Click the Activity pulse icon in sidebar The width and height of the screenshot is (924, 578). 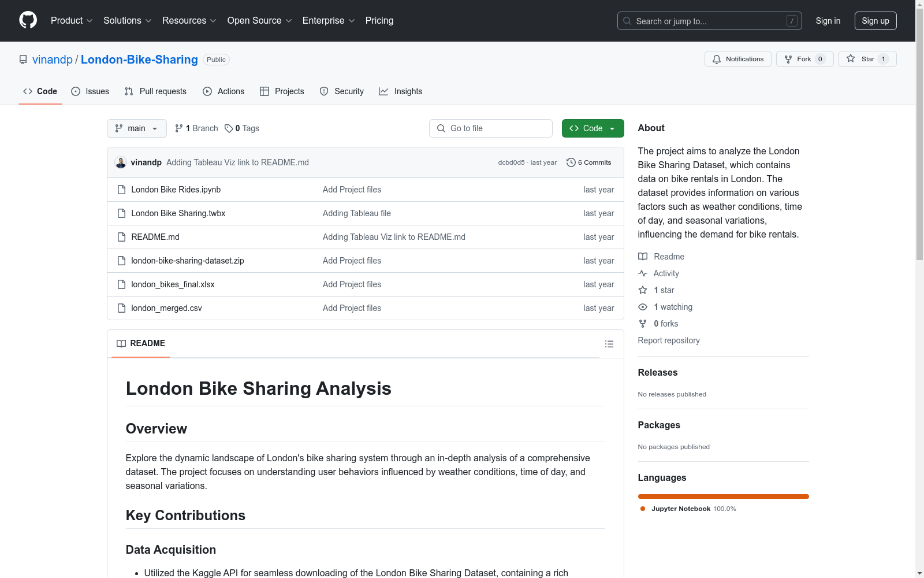[642, 273]
